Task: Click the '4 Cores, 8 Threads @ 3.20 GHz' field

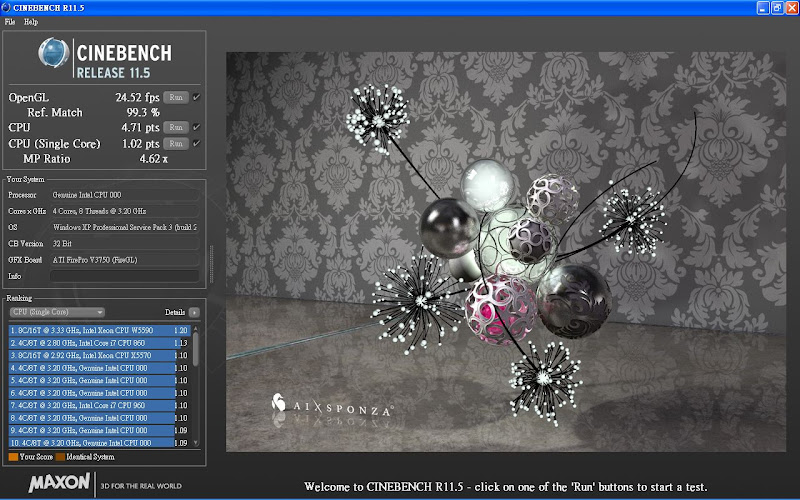Action: pos(124,211)
